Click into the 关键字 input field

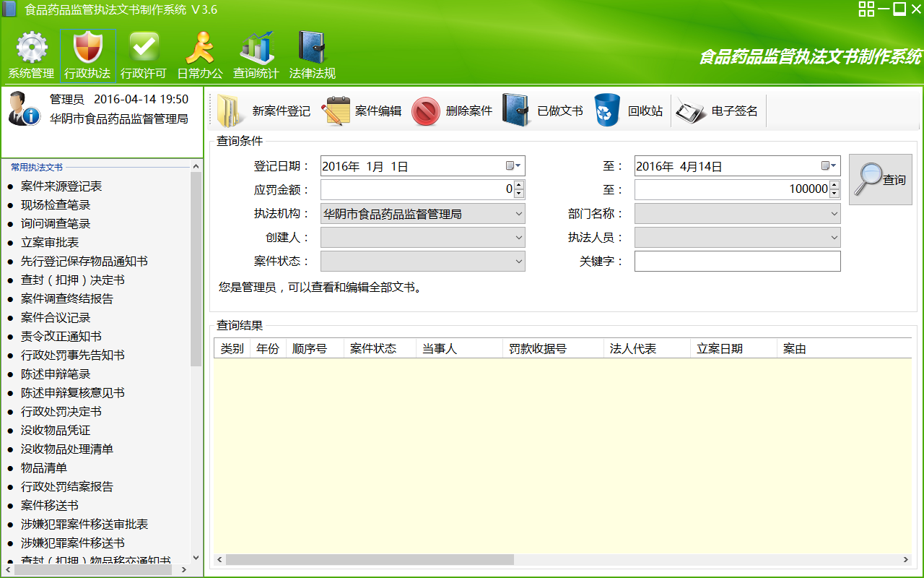tap(737, 262)
